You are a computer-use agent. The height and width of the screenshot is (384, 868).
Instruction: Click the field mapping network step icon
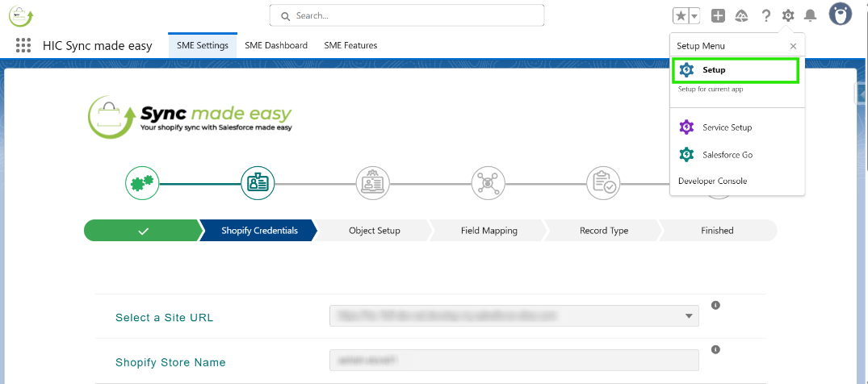[489, 182]
